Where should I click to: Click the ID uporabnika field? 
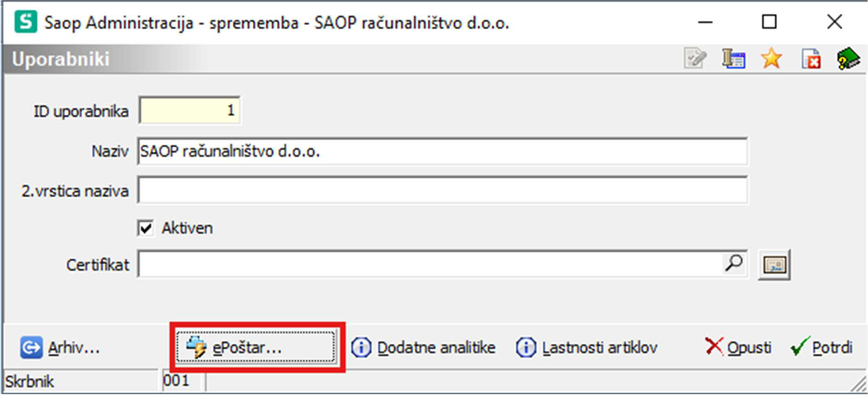pos(189,110)
